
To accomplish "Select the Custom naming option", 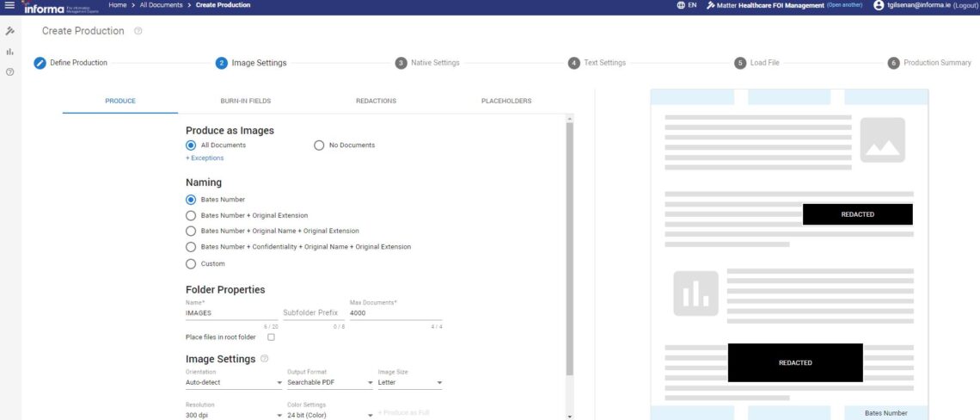I will coord(191,263).
